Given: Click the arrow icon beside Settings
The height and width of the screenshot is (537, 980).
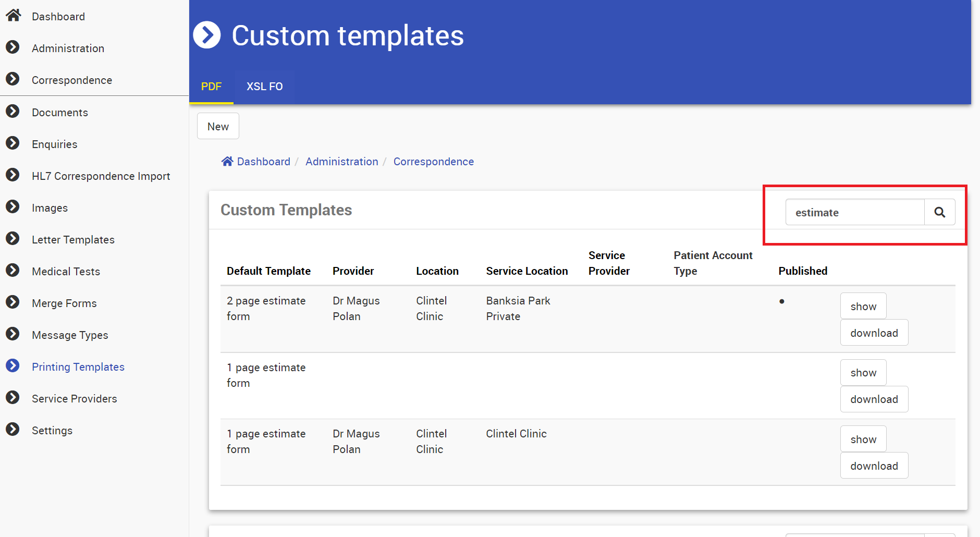Looking at the screenshot, I should pyautogui.click(x=13, y=429).
